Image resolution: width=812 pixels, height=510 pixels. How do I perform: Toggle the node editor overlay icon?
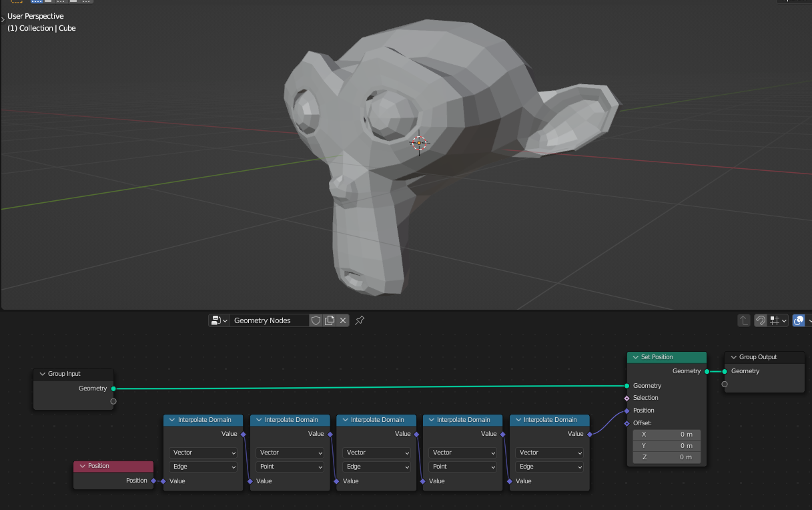(x=798, y=320)
